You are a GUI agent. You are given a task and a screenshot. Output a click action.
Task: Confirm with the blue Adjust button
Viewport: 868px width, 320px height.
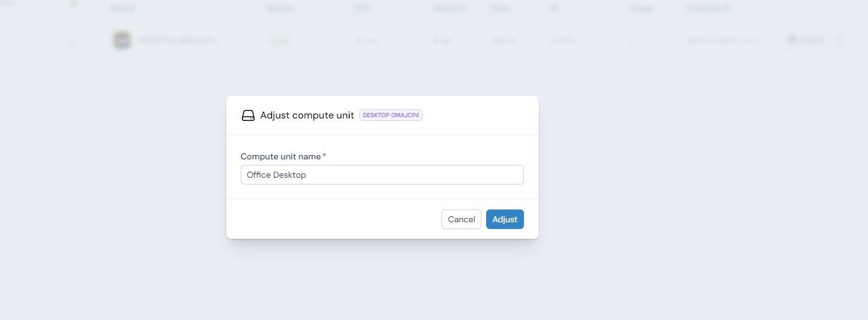click(x=504, y=219)
